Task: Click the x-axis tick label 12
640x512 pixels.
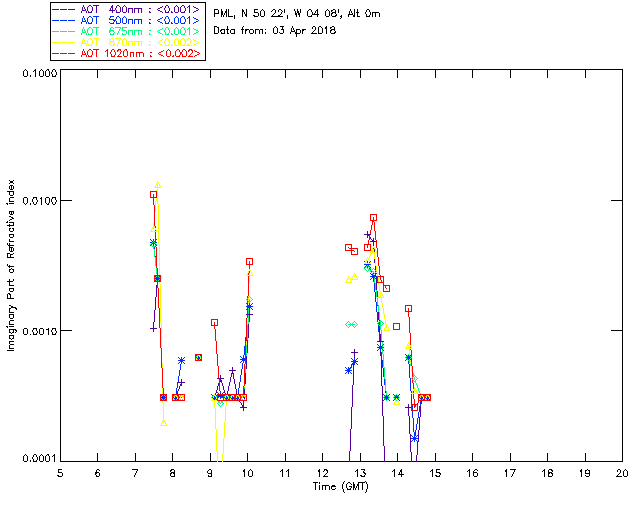Action: point(322,472)
